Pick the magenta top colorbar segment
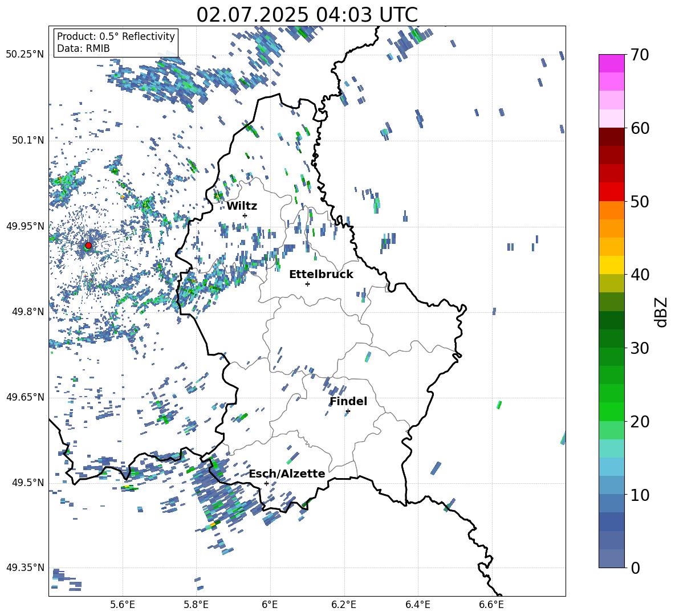The width and height of the screenshot is (675, 616). [611, 63]
